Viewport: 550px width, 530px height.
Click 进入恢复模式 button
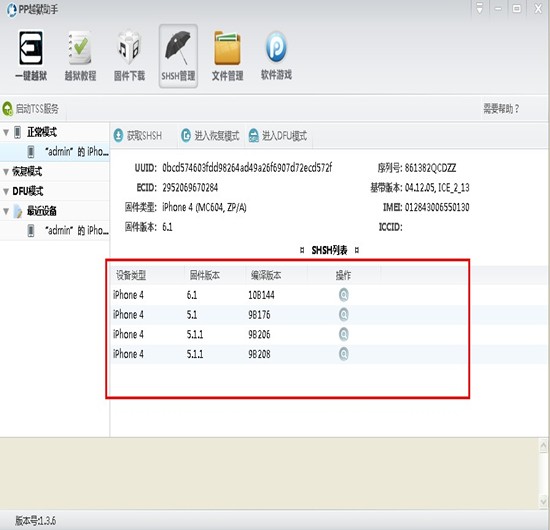click(x=210, y=135)
